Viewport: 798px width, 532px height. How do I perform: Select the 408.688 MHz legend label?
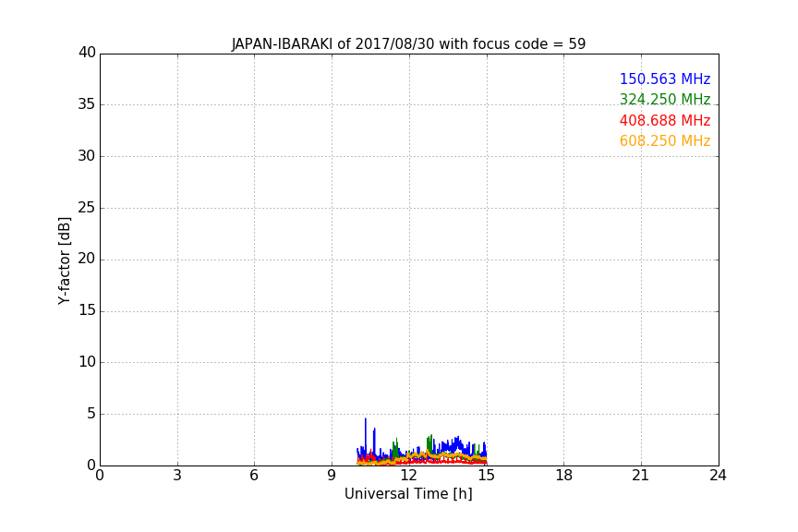(x=665, y=121)
